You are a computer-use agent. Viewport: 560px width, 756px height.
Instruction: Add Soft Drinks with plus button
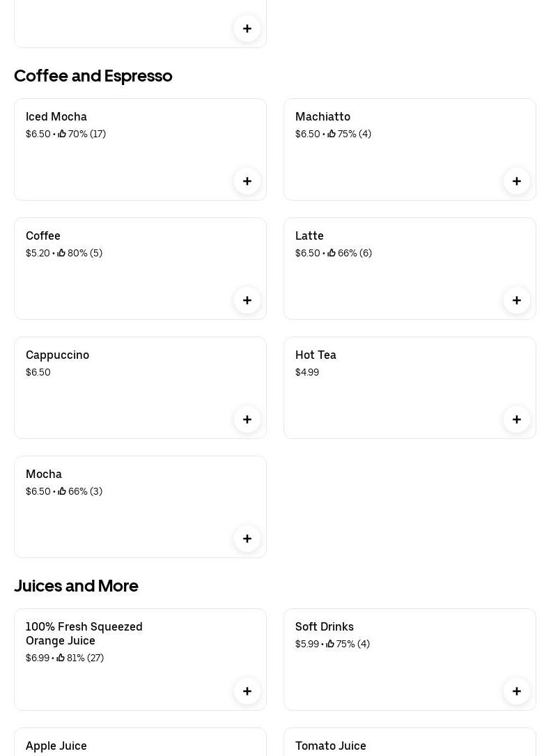click(x=517, y=691)
